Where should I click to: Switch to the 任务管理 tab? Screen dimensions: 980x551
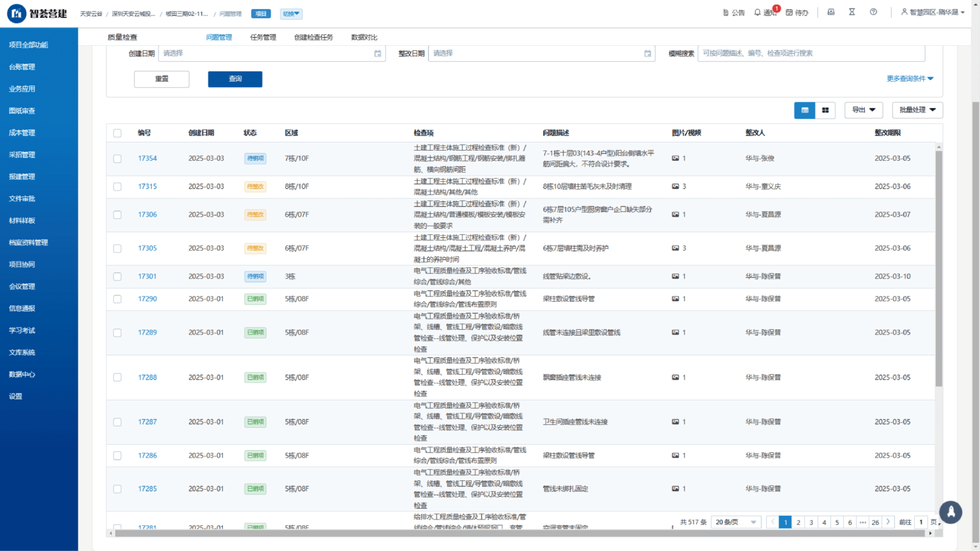point(263,37)
